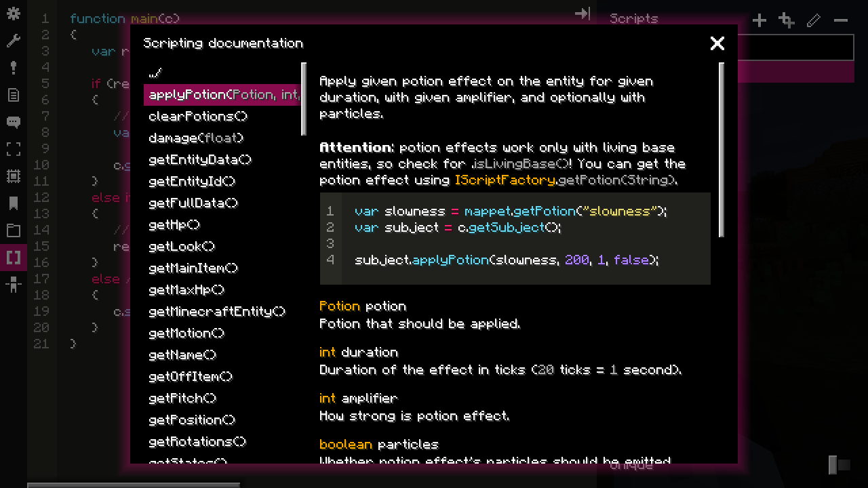Select the document icon in the sidebar
Image resolution: width=868 pixels, height=488 pixels.
coord(14,95)
